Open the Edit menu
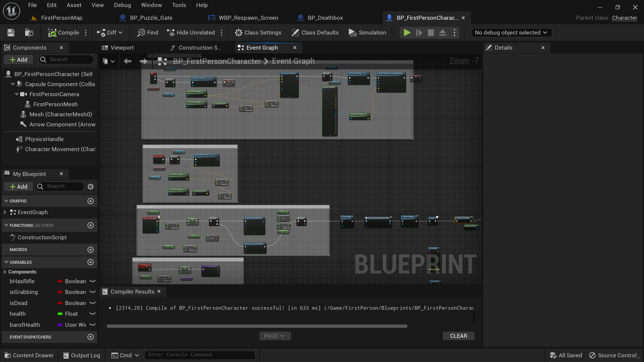 pos(51,5)
